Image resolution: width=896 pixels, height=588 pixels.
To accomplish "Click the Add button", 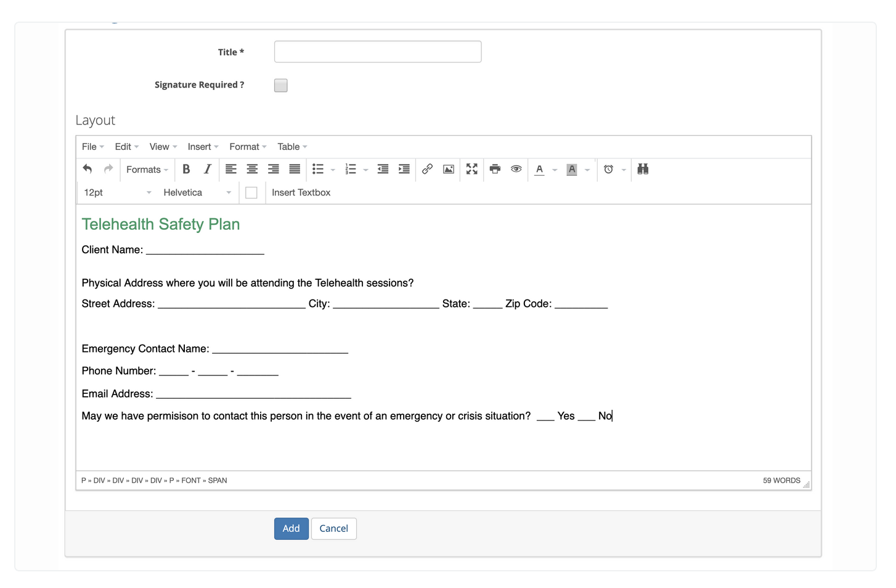I will point(291,529).
